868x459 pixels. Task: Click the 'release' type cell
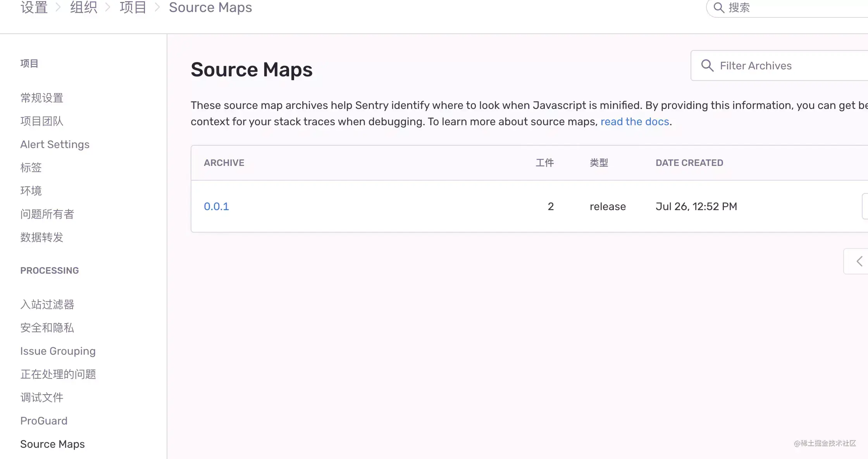(608, 206)
